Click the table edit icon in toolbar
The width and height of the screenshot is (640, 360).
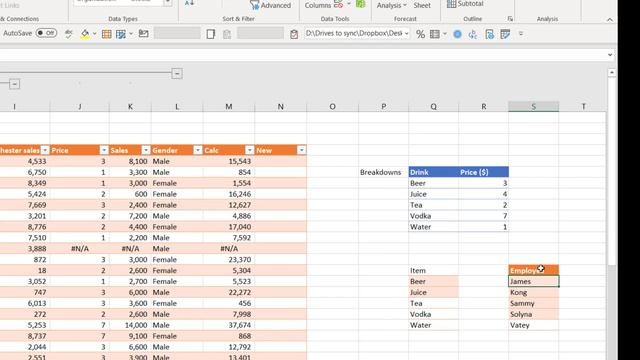[505, 34]
